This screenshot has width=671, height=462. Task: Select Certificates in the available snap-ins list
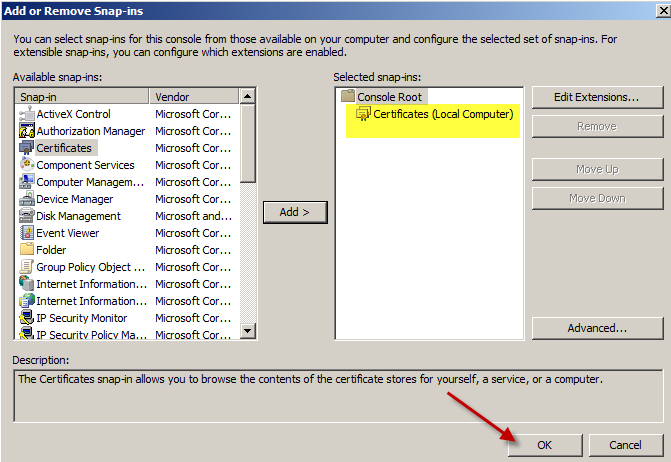coord(64,148)
